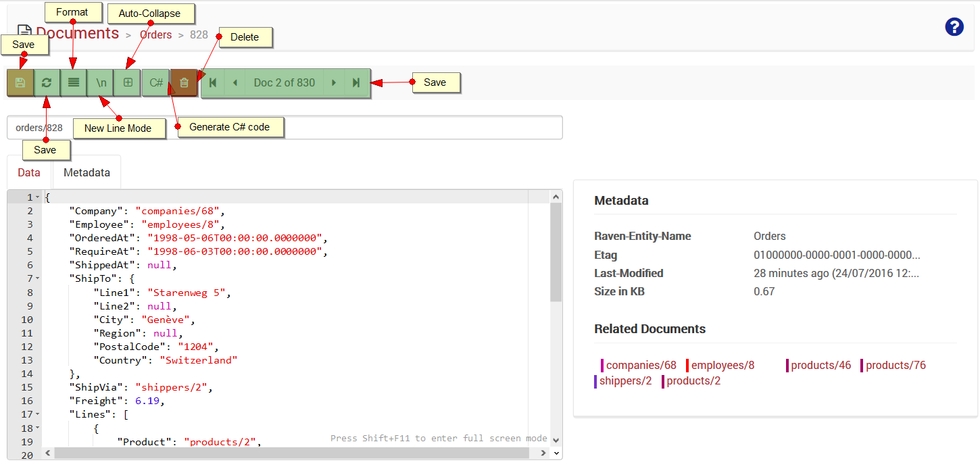Open related document products/76
The height and width of the screenshot is (471, 980).
click(x=896, y=365)
